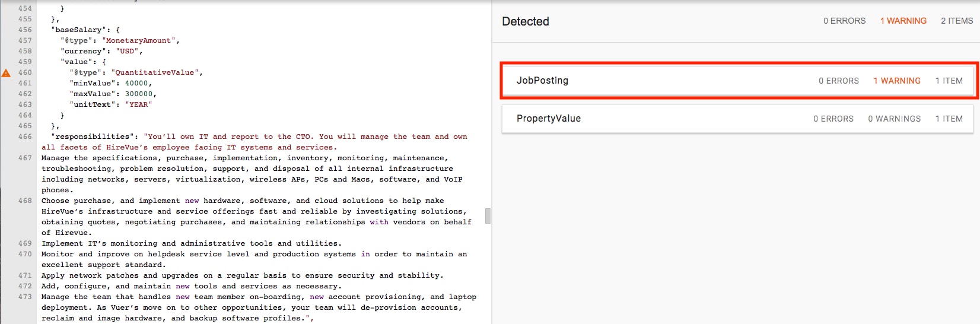The image size is (980, 324).
Task: Click 0 ERRORS in the Detected header
Action: (x=844, y=21)
